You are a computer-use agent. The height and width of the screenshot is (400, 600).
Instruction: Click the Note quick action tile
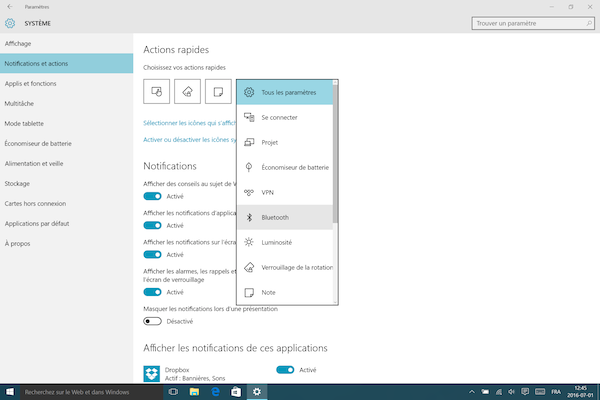pyautogui.click(x=218, y=91)
